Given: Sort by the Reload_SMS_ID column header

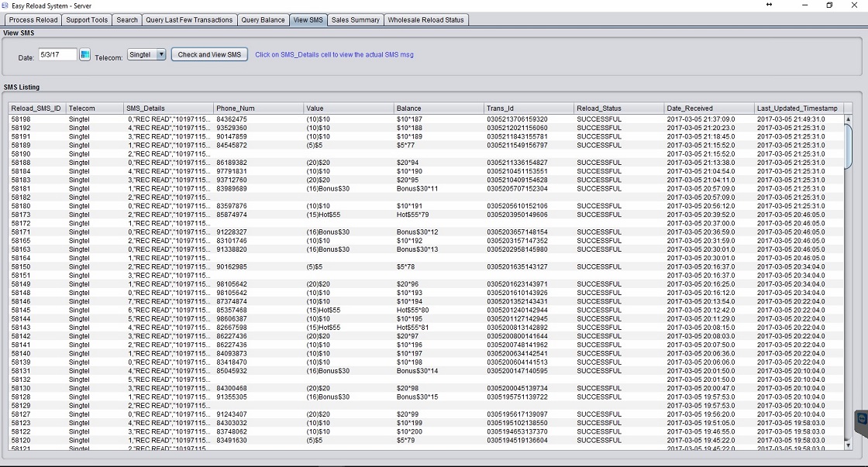Looking at the screenshot, I should click(38, 108).
